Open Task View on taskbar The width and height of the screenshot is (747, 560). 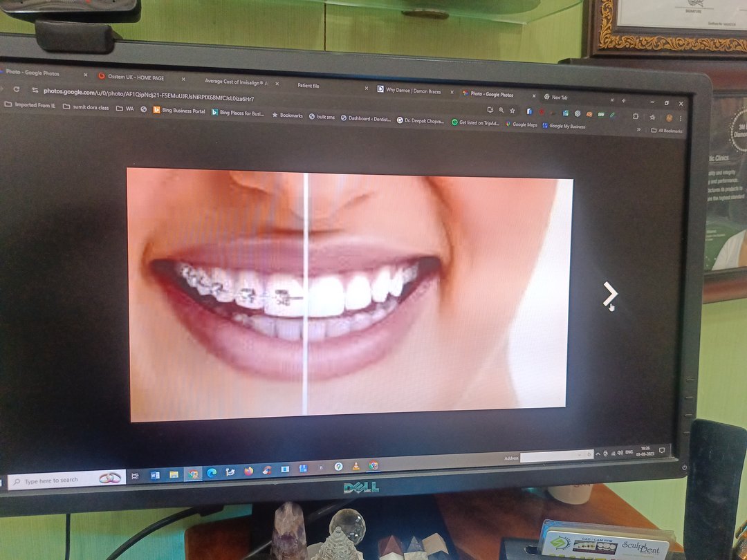[135, 476]
